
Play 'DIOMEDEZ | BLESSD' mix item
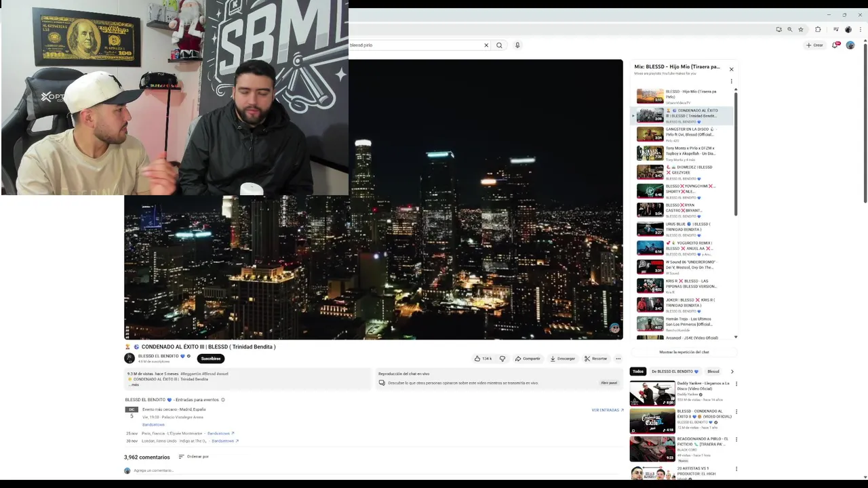point(684,172)
